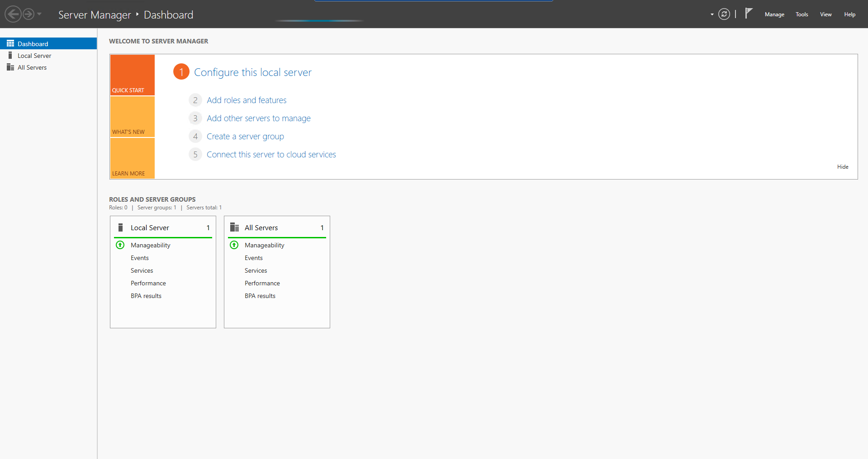The width and height of the screenshot is (868, 459).
Task: Click the step 4 number circle
Action: tap(195, 136)
